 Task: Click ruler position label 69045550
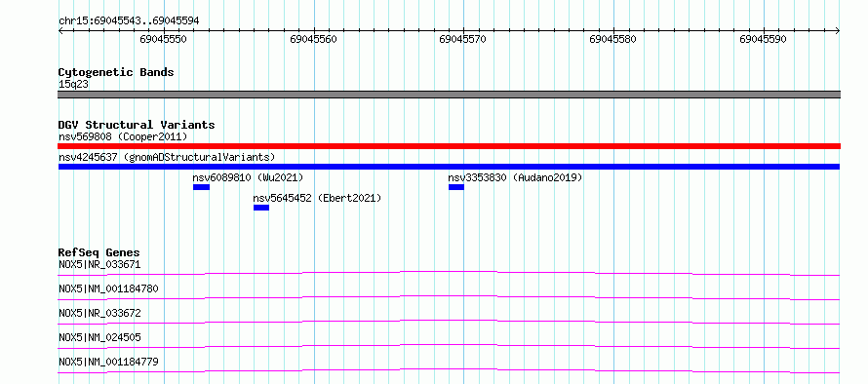pos(163,39)
